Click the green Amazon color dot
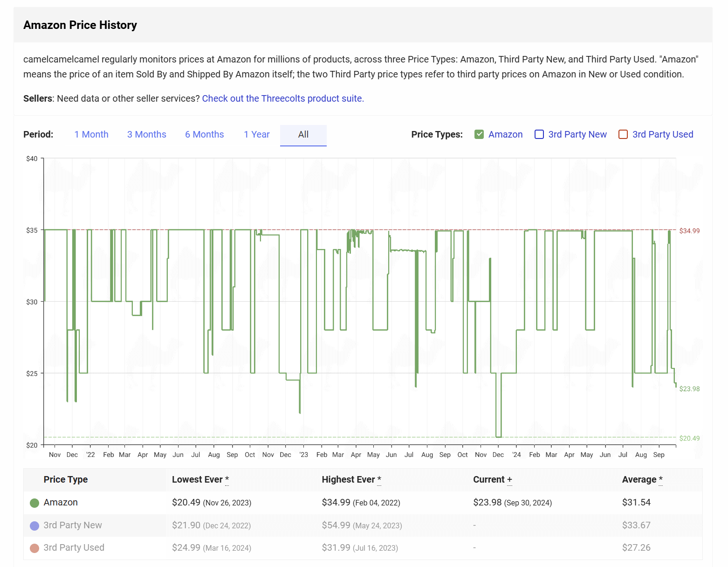Screen dimensions: 728x567 (x=34, y=503)
